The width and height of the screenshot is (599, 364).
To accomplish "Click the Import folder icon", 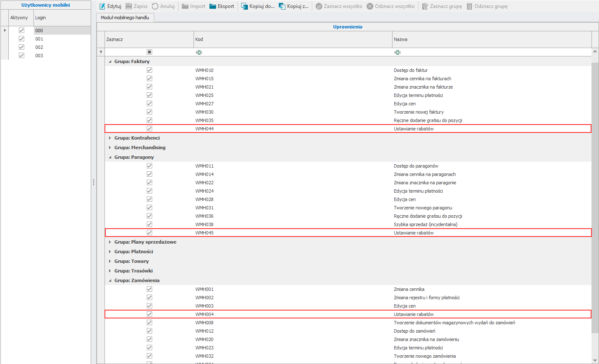I will tap(185, 6).
